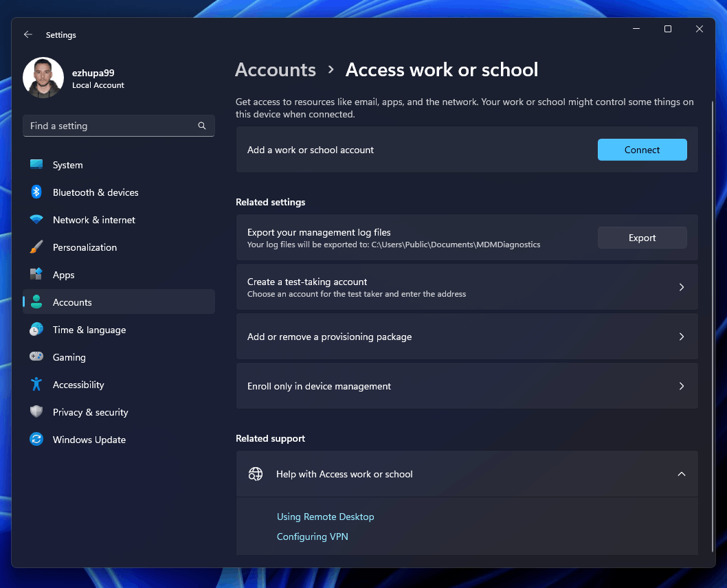Collapse Help with Access work or school
Screen dimensions: 727x588
click(682, 474)
